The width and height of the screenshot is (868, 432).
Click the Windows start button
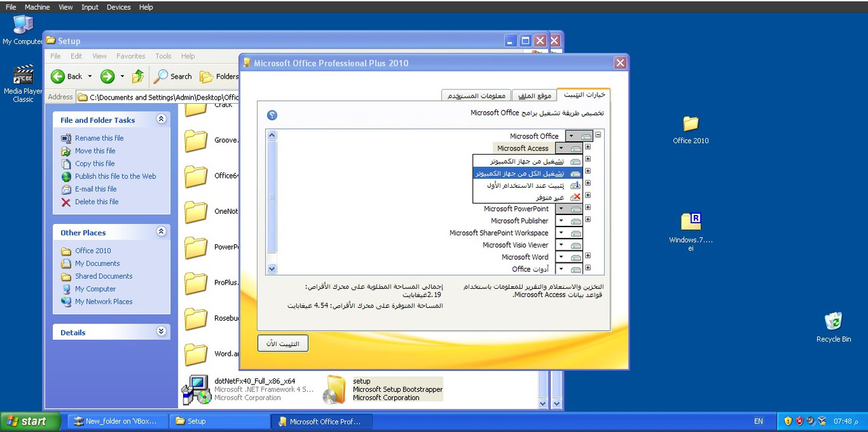(x=31, y=421)
